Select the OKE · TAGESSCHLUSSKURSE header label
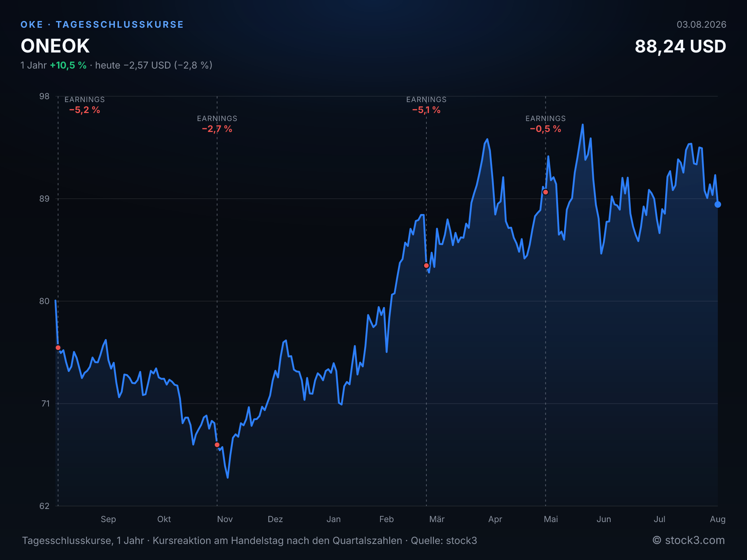747x560 pixels. click(102, 24)
